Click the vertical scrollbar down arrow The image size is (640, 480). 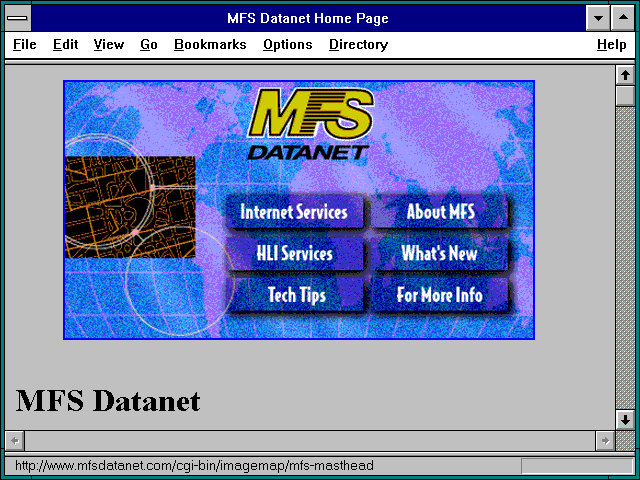click(x=625, y=420)
